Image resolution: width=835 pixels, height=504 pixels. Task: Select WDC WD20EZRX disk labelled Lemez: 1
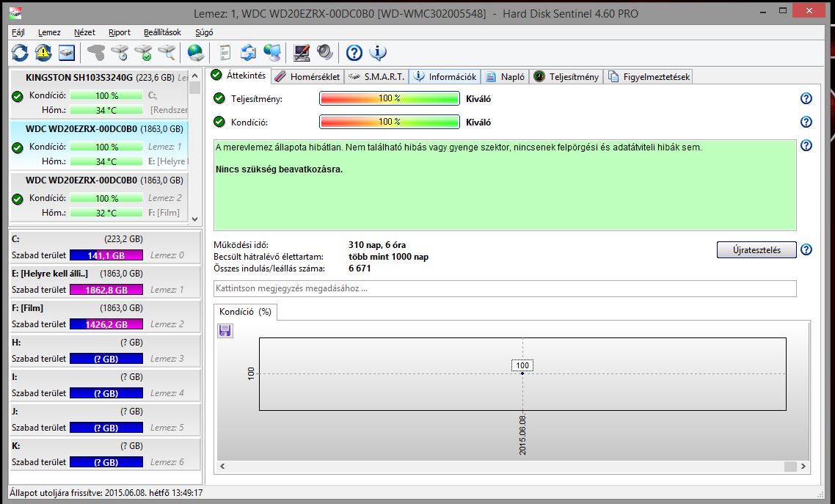tap(99, 145)
